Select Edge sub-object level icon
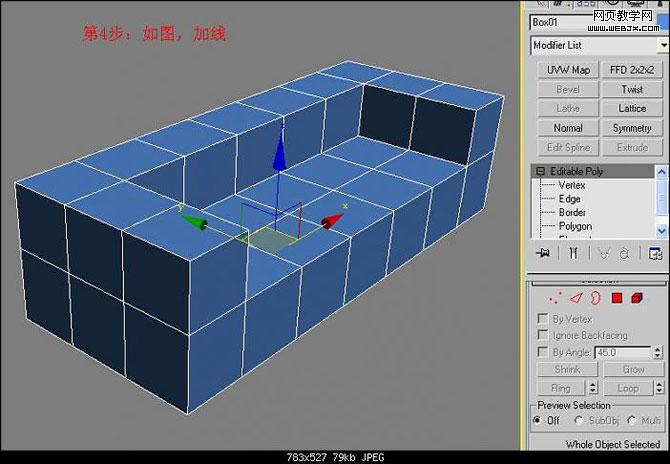 coord(576,298)
